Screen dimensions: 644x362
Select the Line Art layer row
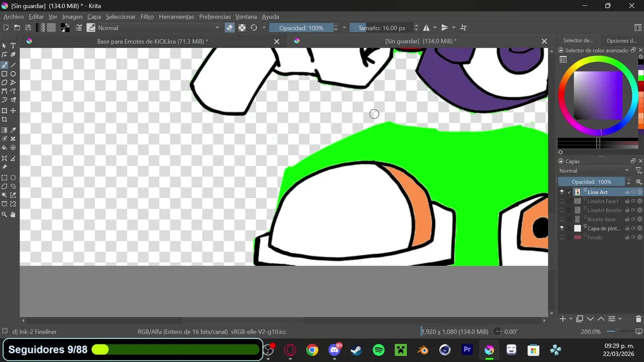tap(601, 192)
